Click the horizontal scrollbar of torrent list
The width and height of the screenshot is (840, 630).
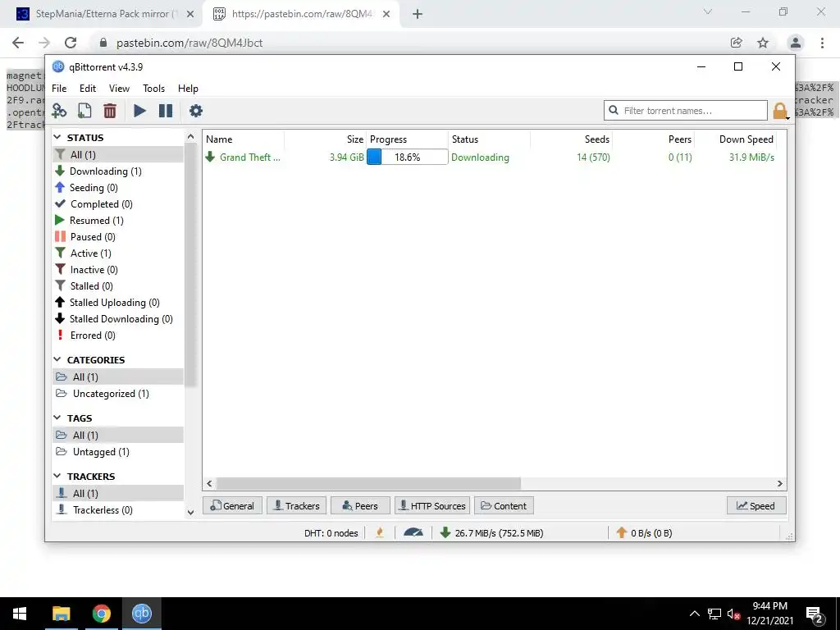coord(368,484)
